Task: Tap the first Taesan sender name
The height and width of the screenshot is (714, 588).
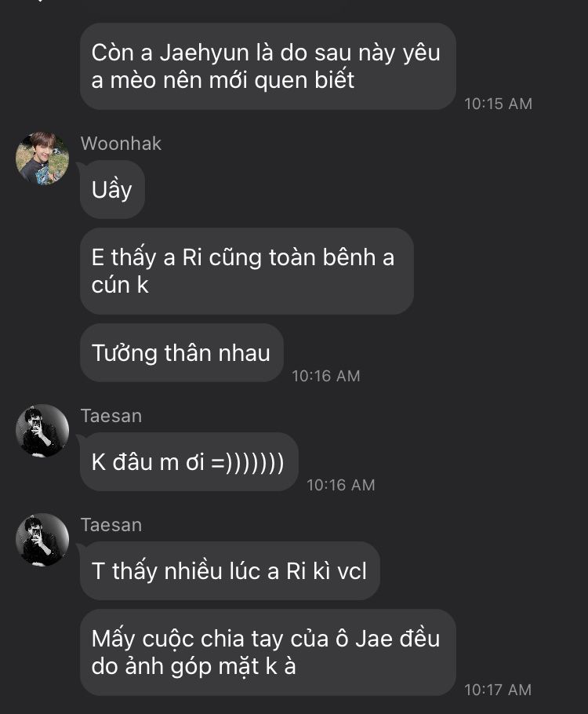Action: click(x=111, y=416)
